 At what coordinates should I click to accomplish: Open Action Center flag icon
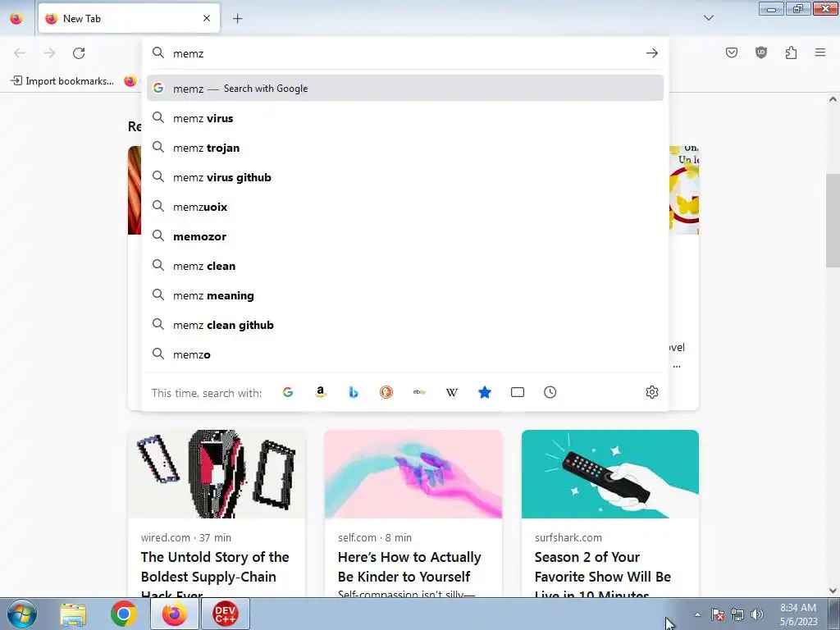coord(718,614)
